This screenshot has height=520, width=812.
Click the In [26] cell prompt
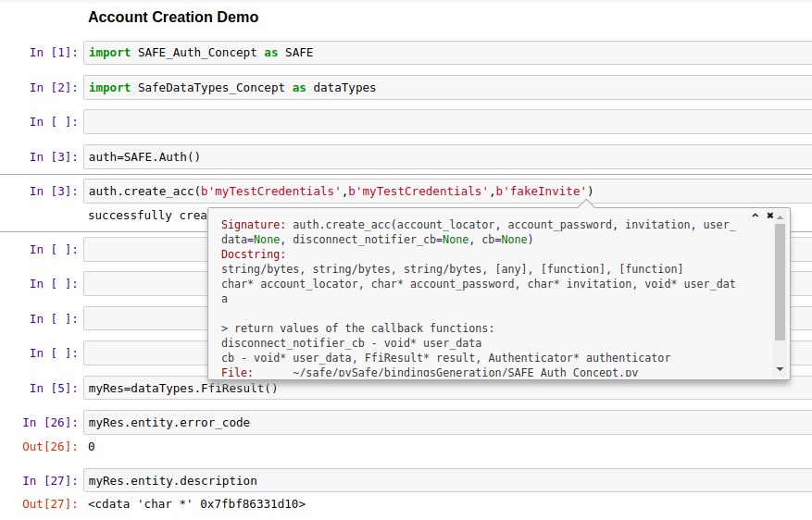coord(46,423)
